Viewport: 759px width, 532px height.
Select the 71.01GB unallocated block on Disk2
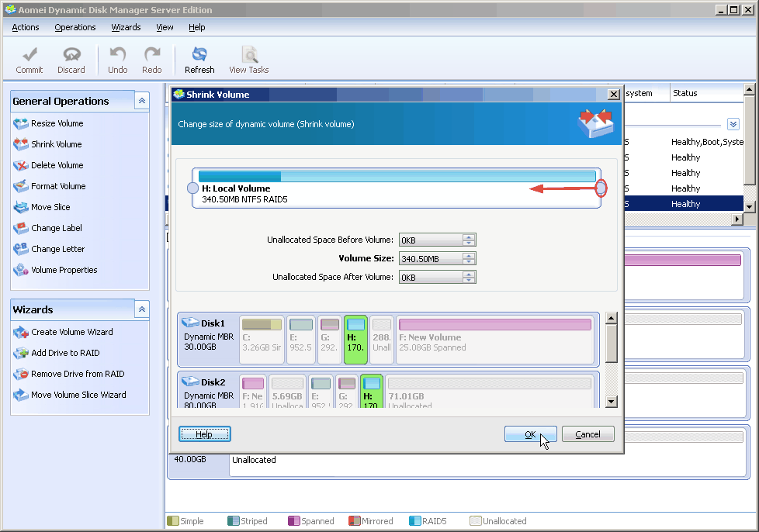(x=489, y=391)
